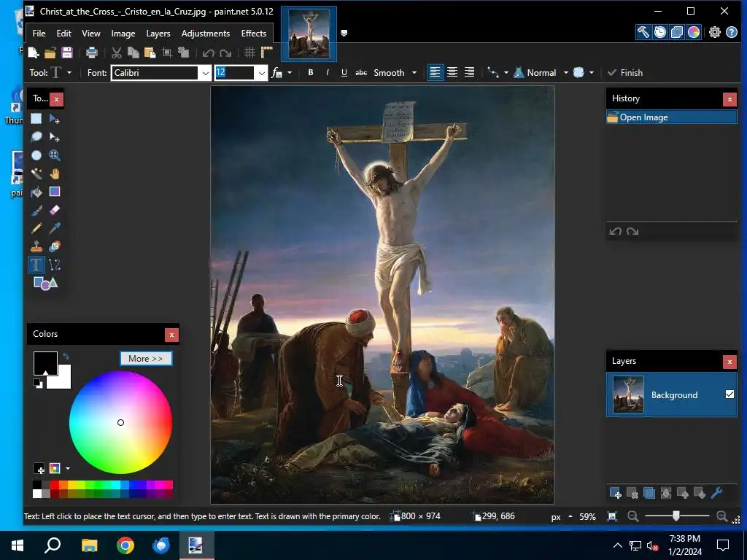Open the antialiasing mode dropdown
The width and height of the screenshot is (747, 560).
[x=591, y=73]
